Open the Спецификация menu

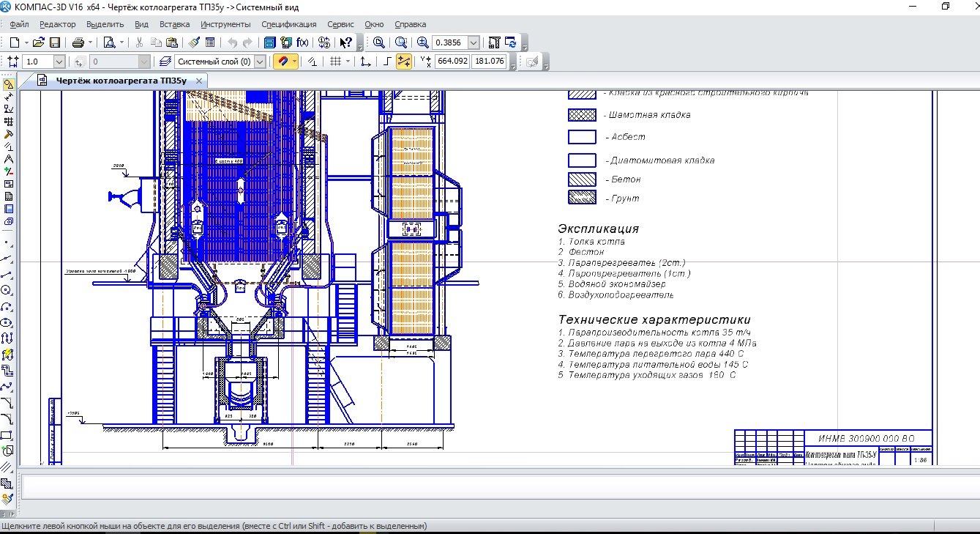click(288, 24)
